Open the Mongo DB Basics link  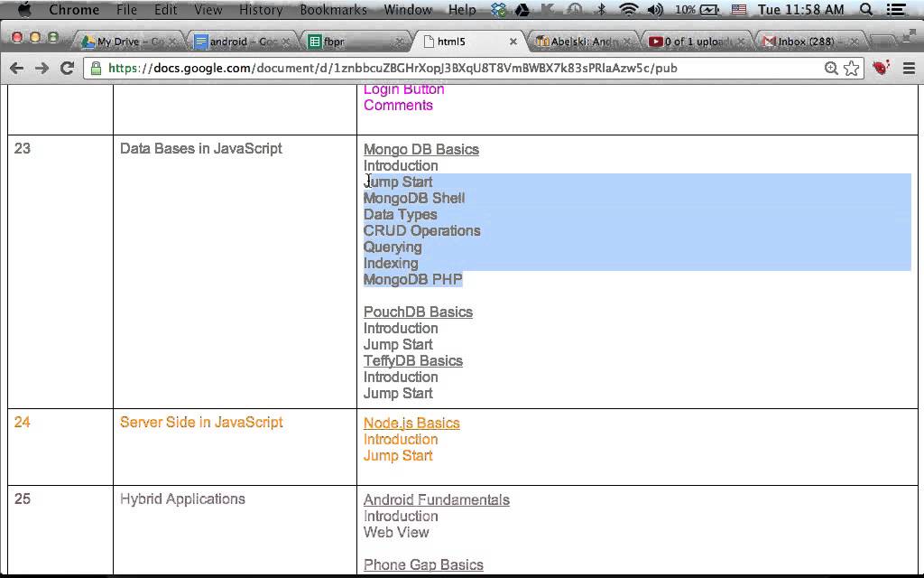pyautogui.click(x=420, y=150)
